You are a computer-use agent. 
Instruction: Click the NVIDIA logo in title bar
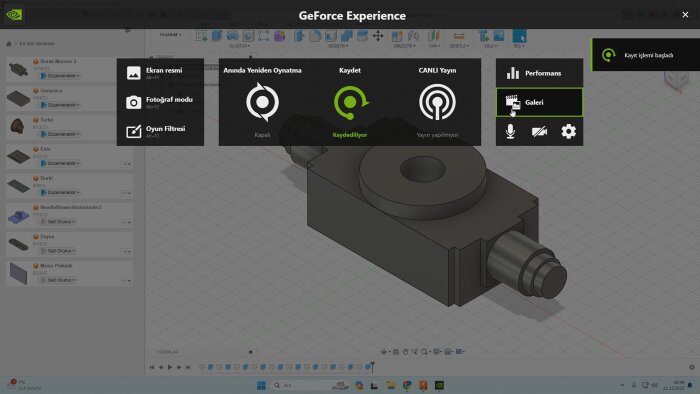click(x=14, y=14)
